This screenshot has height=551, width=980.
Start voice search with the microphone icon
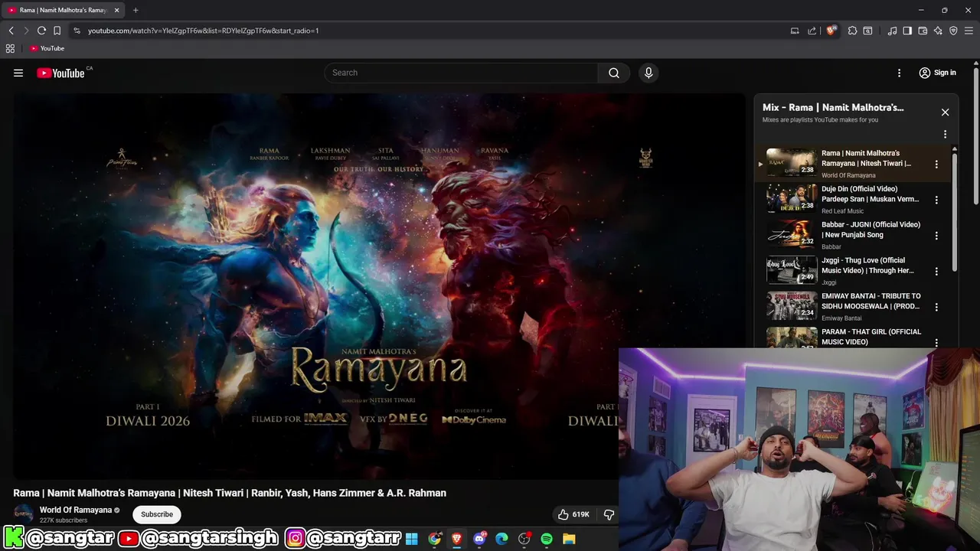coord(648,73)
